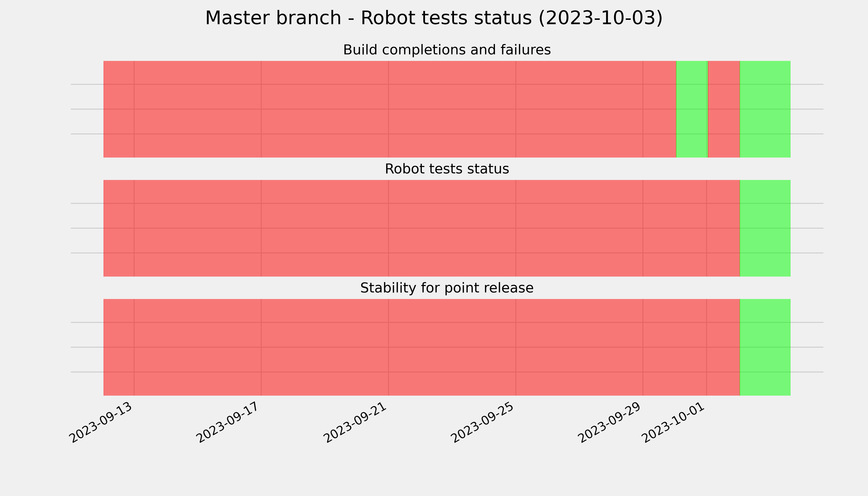Viewport: 868px width, 496px height.
Task: Click the first green band in the build completions chart
Action: [692, 109]
